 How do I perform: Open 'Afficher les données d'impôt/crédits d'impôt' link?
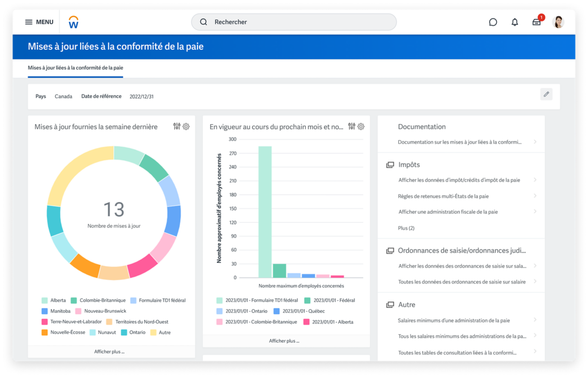tap(459, 180)
